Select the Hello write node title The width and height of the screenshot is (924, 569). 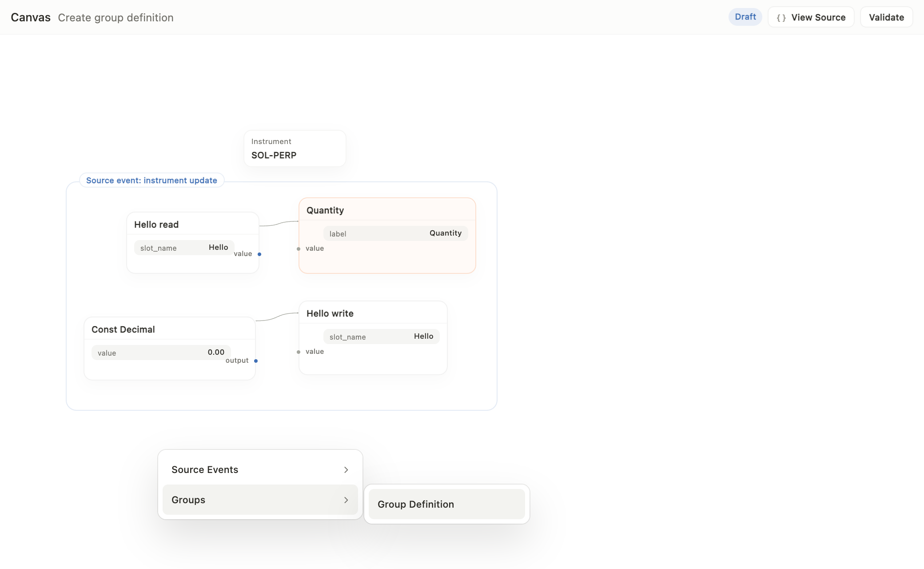pos(330,313)
